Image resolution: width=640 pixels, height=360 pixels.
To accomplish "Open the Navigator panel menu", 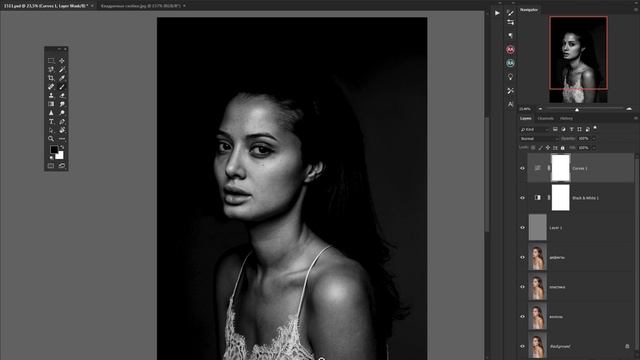I will click(x=636, y=9).
